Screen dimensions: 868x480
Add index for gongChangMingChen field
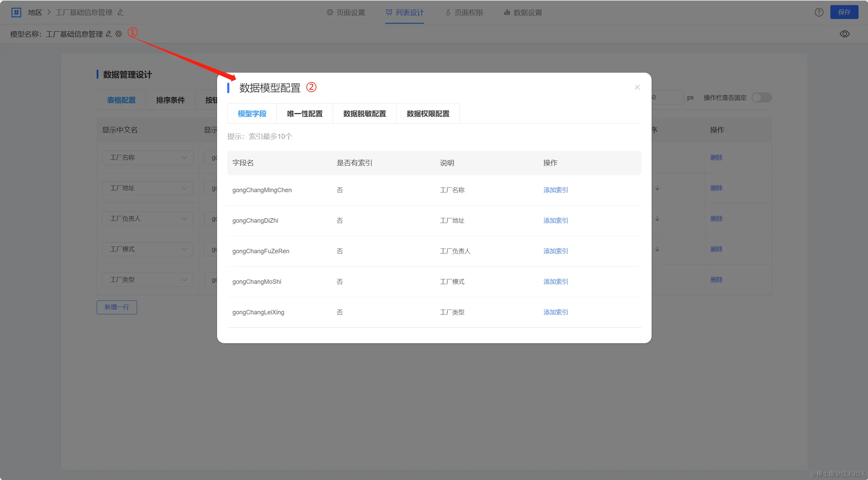pos(555,190)
